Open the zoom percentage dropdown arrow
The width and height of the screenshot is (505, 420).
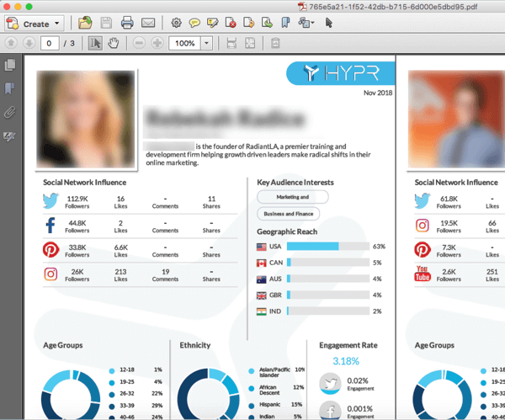pyautogui.click(x=207, y=43)
